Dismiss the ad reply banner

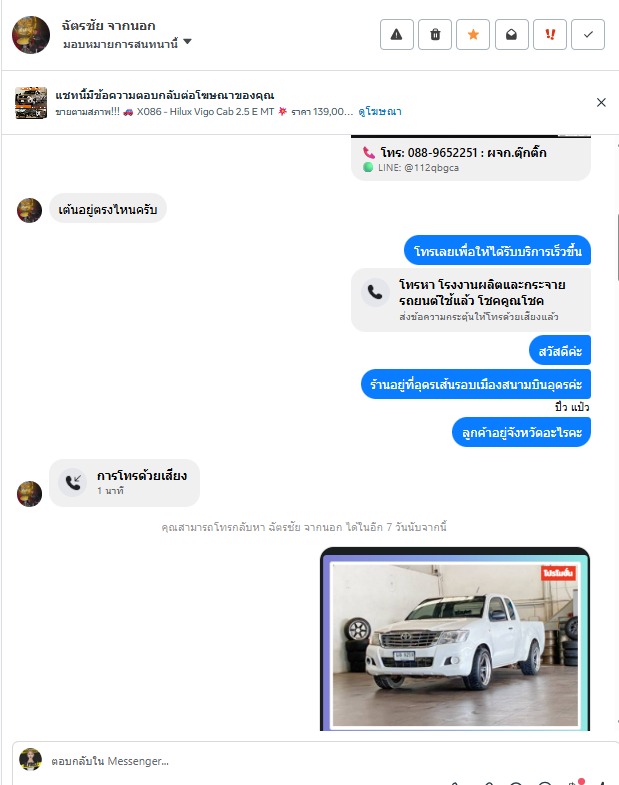[601, 103]
